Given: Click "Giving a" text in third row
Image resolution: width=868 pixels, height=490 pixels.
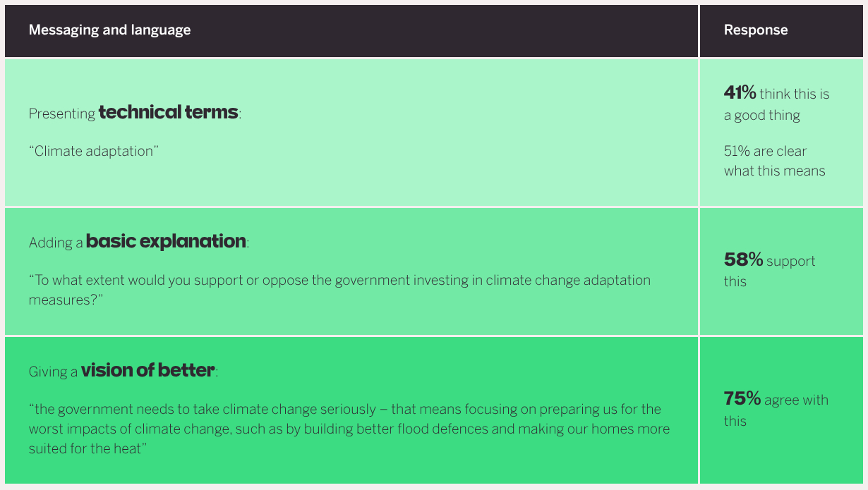Looking at the screenshot, I should point(53,372).
